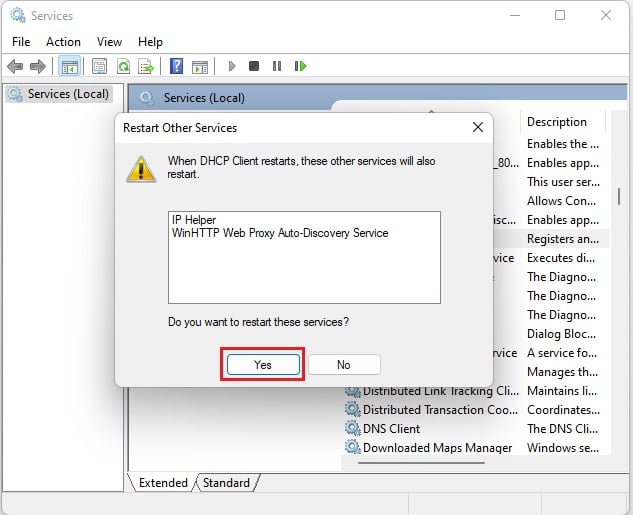Select Services (Local) in the console tree

pos(59,94)
